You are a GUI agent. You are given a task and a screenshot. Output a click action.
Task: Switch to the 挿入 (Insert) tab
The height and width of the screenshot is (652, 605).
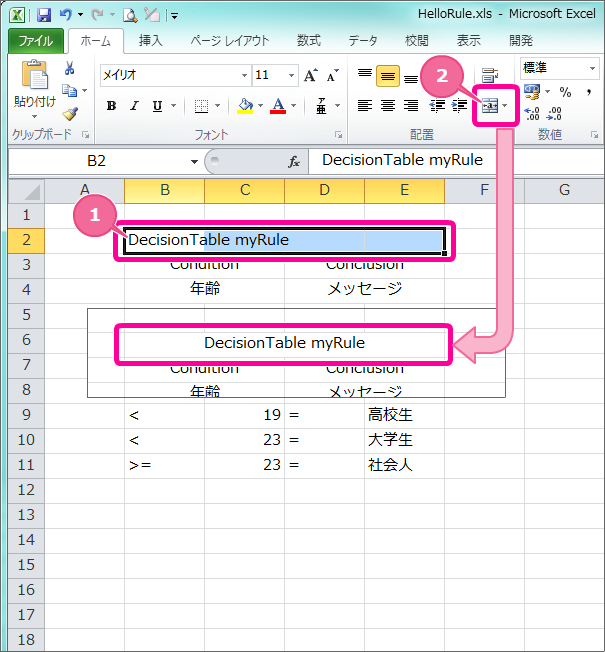point(151,41)
